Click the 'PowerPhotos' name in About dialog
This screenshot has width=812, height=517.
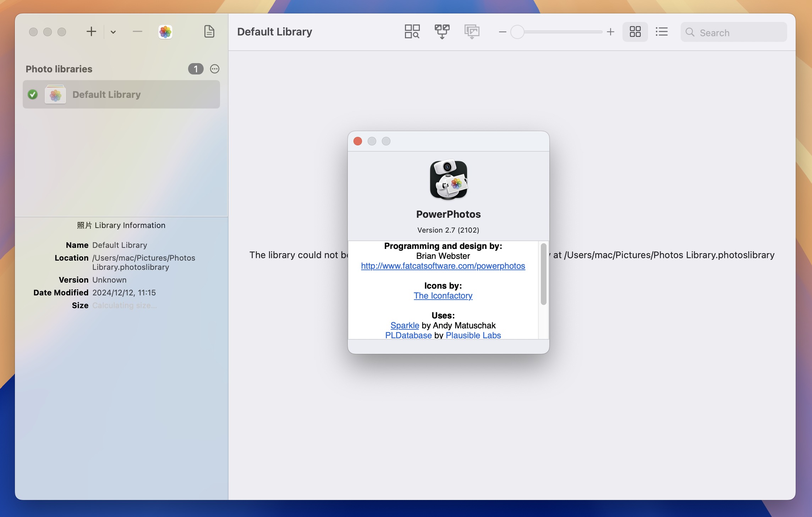click(x=448, y=214)
